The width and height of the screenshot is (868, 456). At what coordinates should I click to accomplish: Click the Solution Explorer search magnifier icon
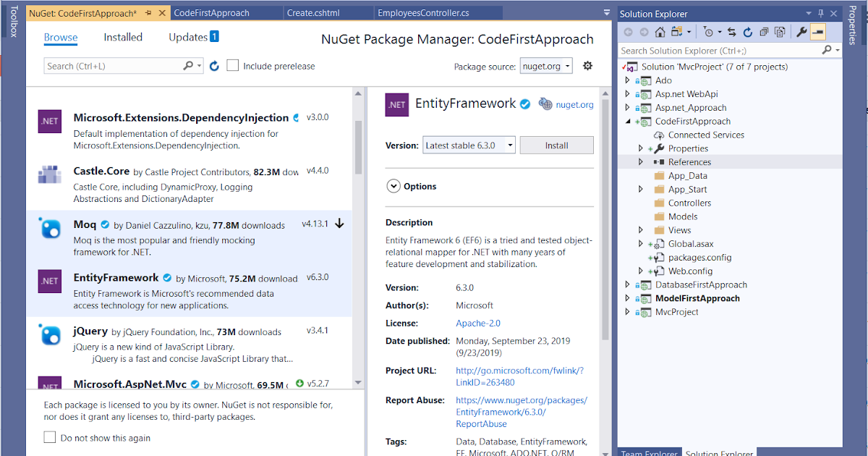tap(827, 51)
